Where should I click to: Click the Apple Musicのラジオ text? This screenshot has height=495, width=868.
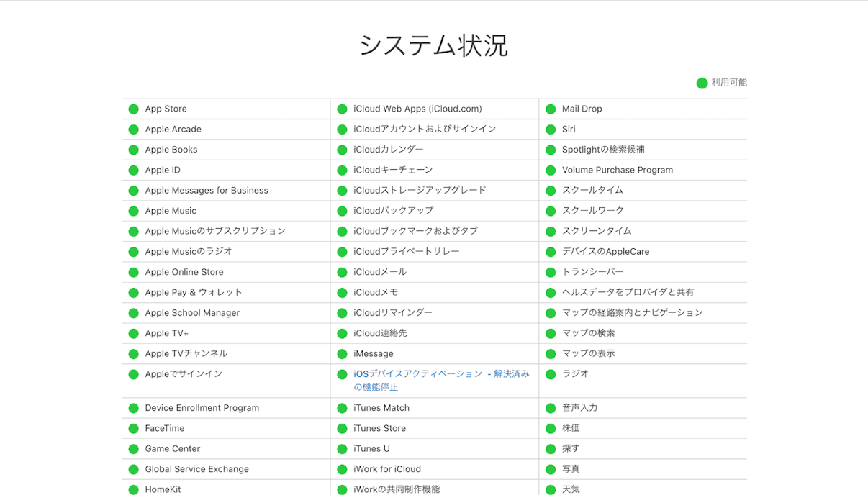(189, 251)
